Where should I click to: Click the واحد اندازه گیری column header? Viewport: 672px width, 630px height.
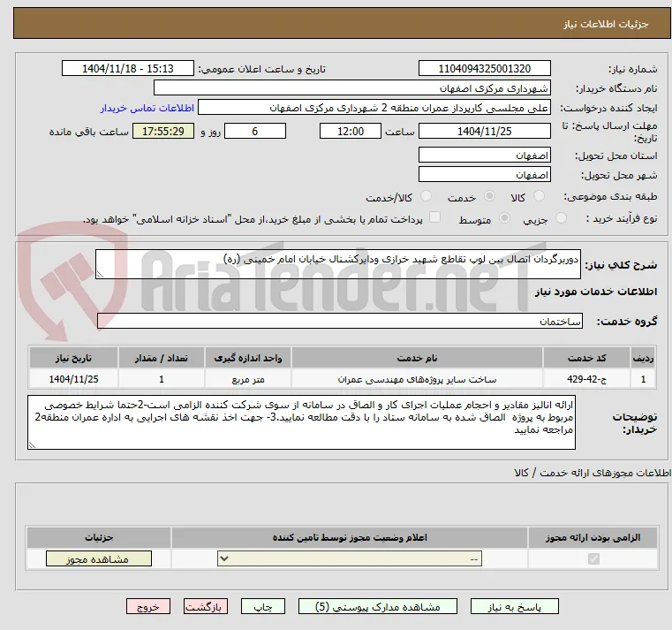tap(248, 358)
